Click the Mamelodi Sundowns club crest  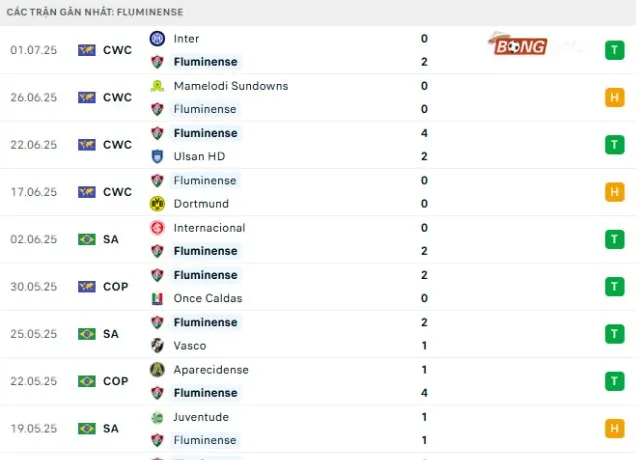pyautogui.click(x=157, y=86)
